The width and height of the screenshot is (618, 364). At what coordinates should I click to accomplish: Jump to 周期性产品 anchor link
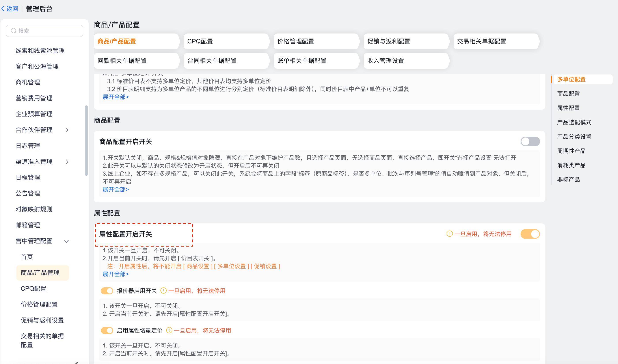(x=571, y=151)
